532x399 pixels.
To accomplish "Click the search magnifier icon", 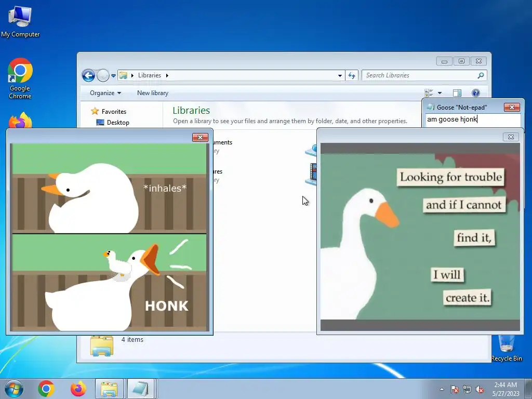I will pos(481,75).
